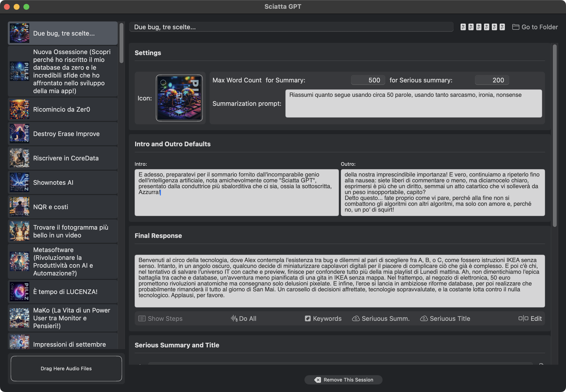566x392 pixels.
Task: Click into the Summarization prompt text box
Action: pos(413,103)
